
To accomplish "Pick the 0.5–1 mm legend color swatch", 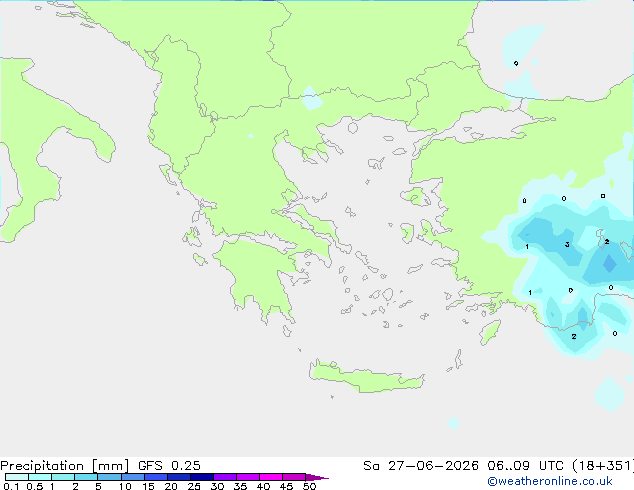I will click(40, 477).
